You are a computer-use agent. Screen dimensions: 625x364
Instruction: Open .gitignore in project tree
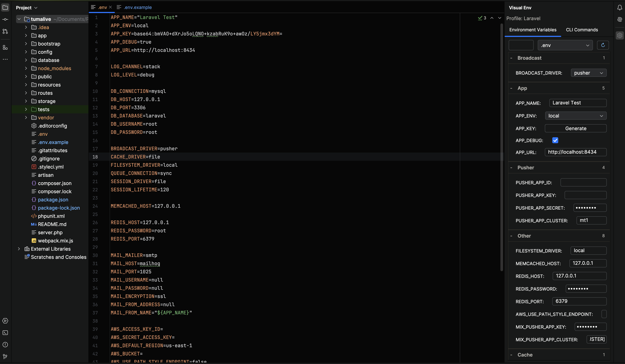pos(49,159)
